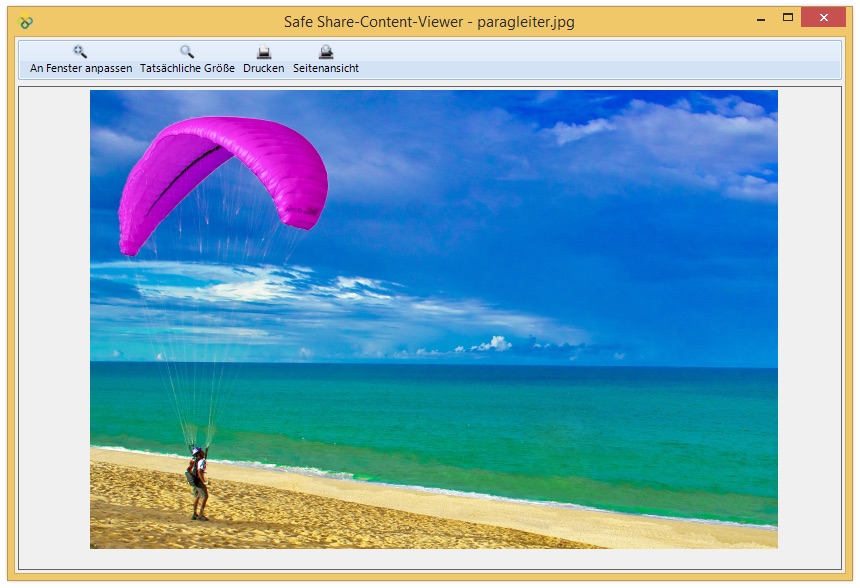
Task: Click the Drucken printer icon
Action: pos(264,52)
